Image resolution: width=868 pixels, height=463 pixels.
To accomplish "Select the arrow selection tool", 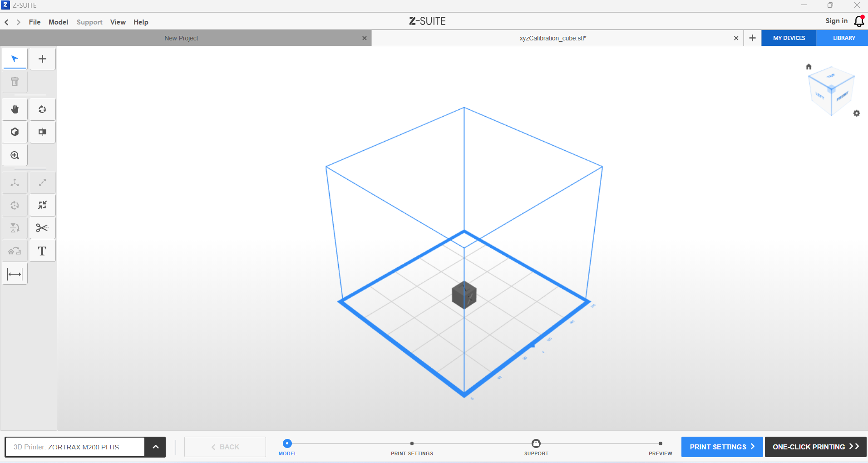I will click(15, 59).
